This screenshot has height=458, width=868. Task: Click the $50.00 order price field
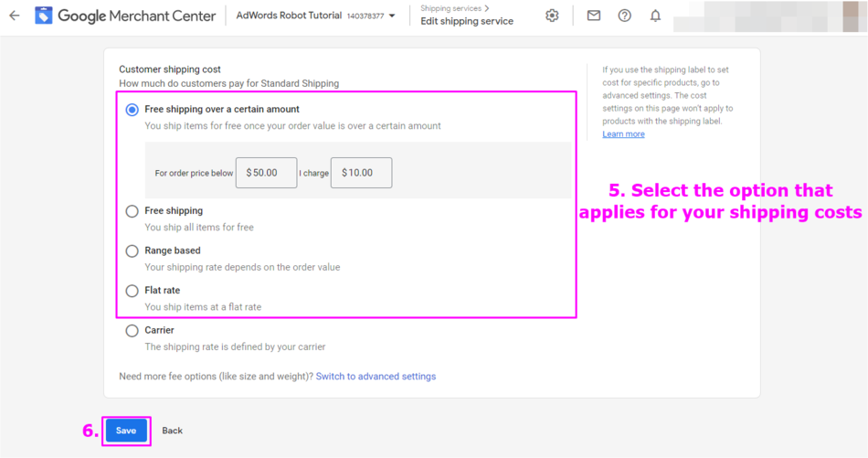click(266, 173)
